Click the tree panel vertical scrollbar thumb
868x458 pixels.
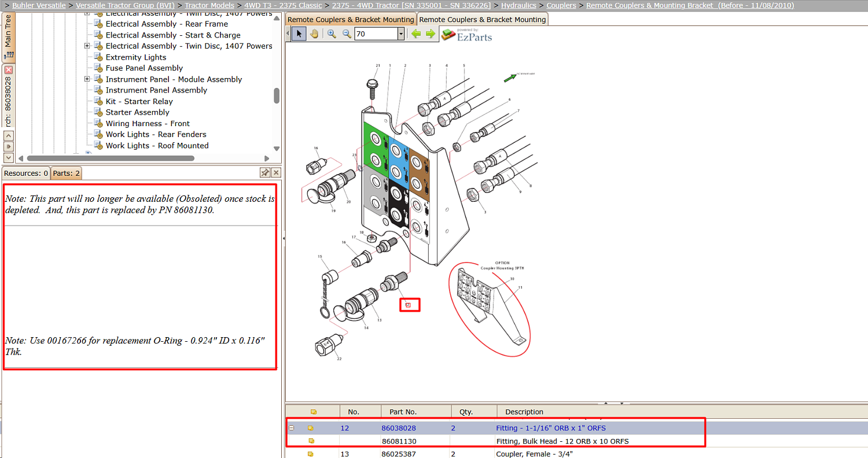tap(277, 95)
